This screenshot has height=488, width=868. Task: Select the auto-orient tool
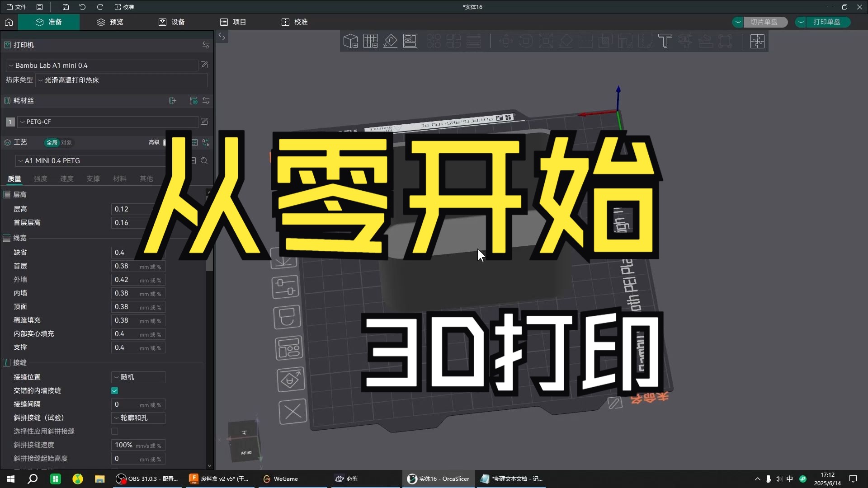[390, 41]
